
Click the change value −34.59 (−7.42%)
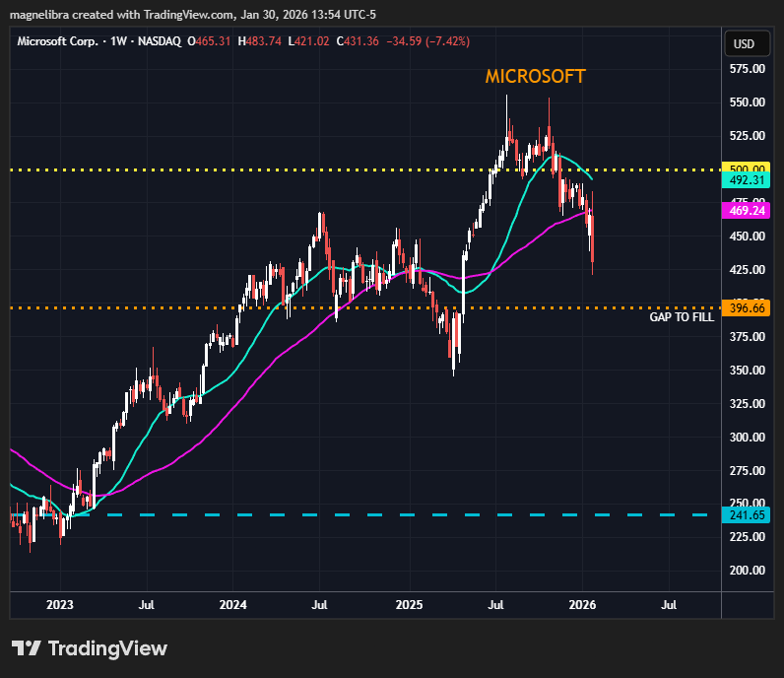[428, 41]
